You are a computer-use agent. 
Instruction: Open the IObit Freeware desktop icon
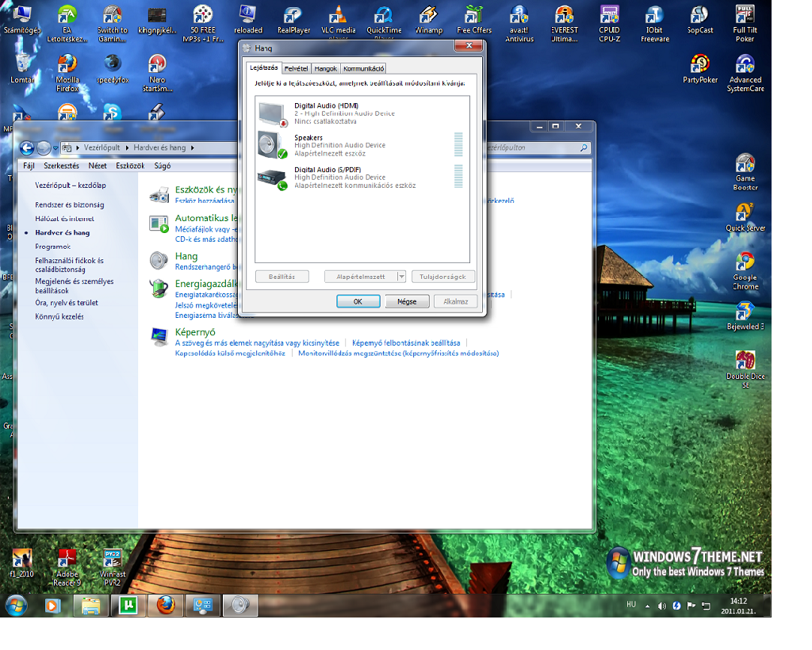point(654,23)
